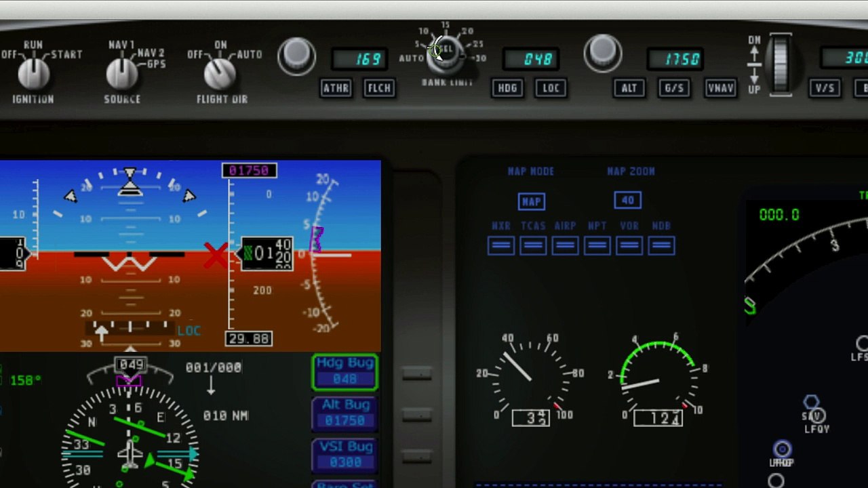Click the airspeed selector knob

click(296, 56)
